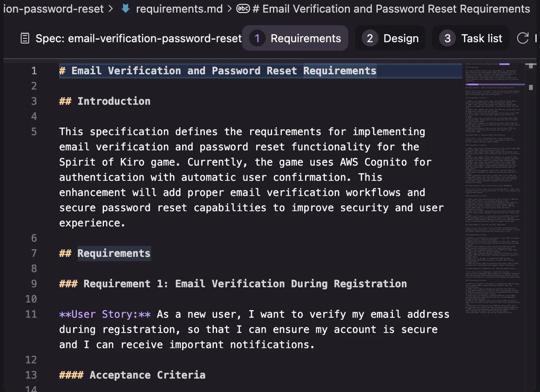
Task: Click the abc symbol icon in breadcrumb
Action: click(x=243, y=9)
